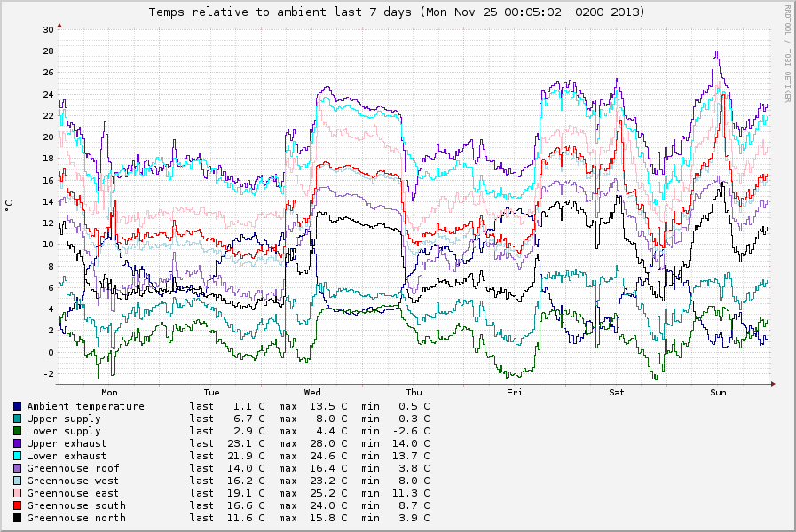Click the 'Sat' x-axis day label
This screenshot has height=532, width=796.
[617, 393]
